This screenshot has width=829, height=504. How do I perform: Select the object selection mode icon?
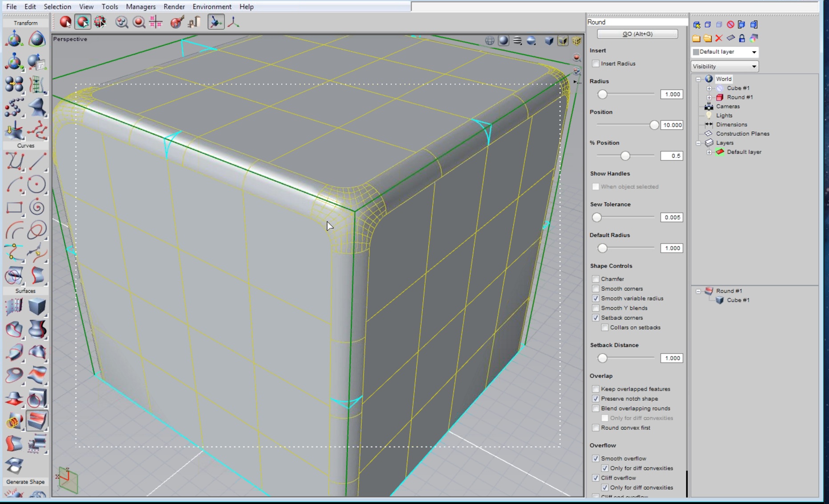click(x=65, y=22)
